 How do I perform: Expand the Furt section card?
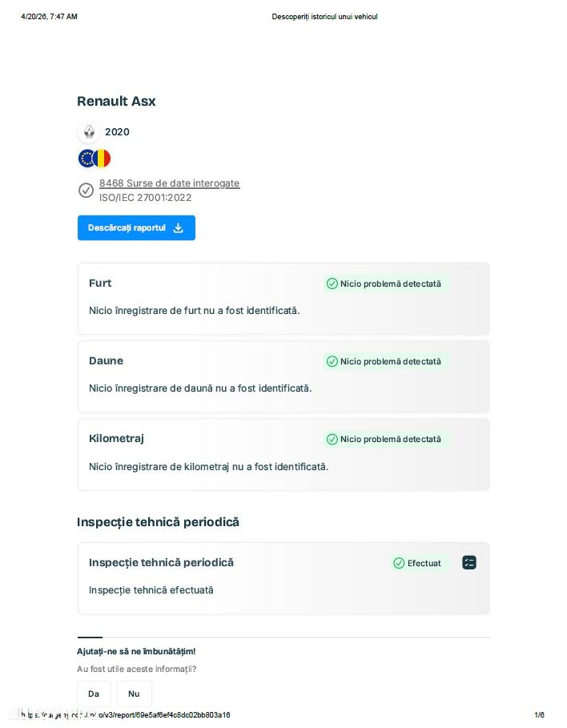(283, 298)
